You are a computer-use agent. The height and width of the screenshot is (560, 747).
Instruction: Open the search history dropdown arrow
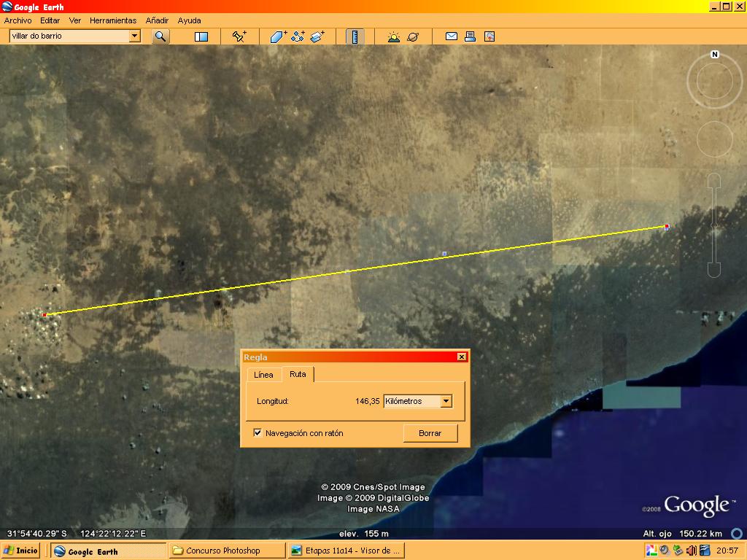(135, 36)
